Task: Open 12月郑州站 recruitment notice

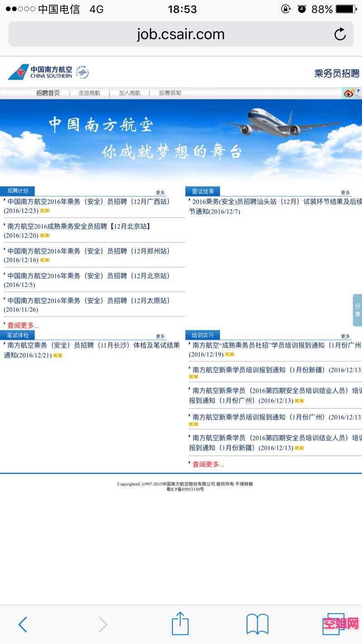Action: pyautogui.click(x=88, y=255)
